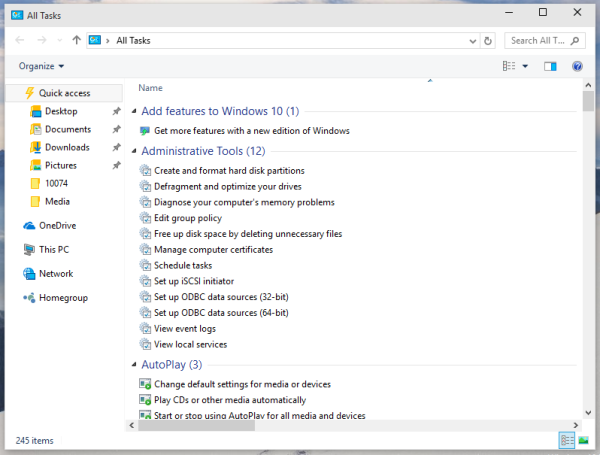Viewport: 600px width, 455px height.
Task: Select OneDrive in the navigation pane
Action: 57,225
